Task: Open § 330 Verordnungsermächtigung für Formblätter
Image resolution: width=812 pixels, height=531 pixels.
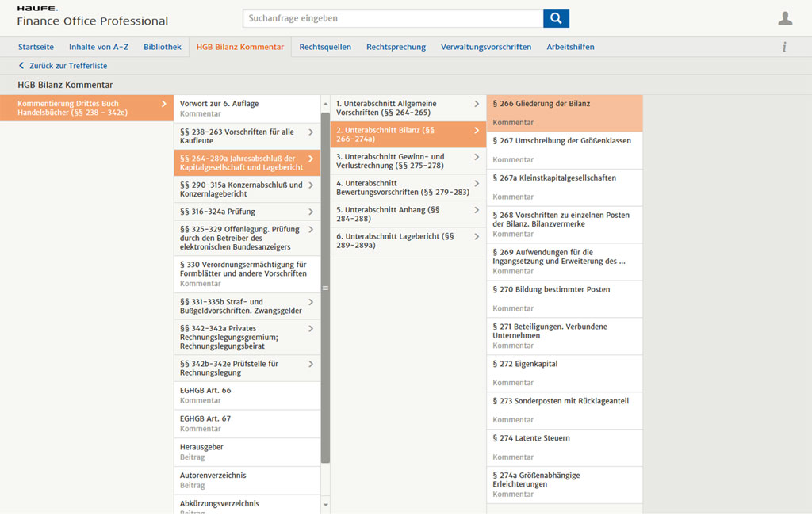Action: pyautogui.click(x=247, y=273)
